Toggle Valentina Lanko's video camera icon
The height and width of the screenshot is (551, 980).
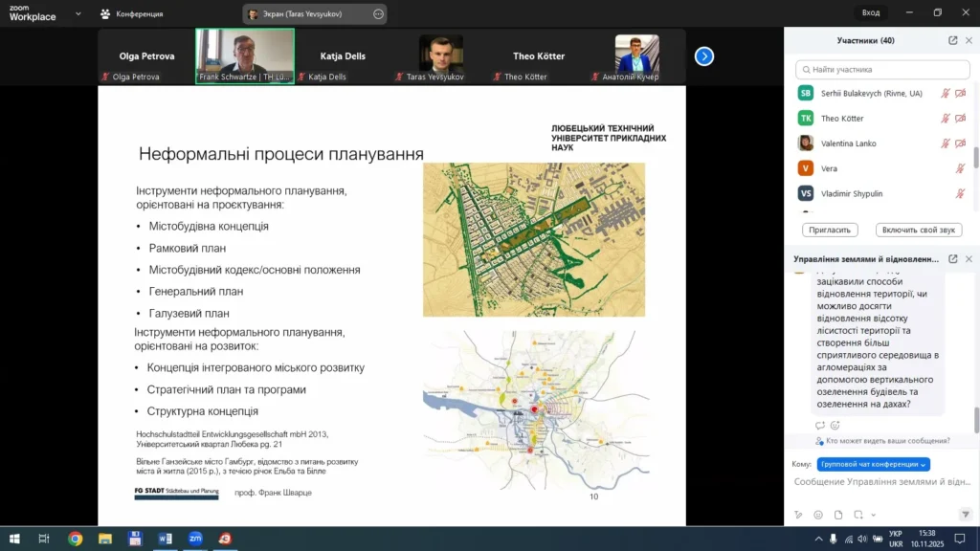pyautogui.click(x=960, y=143)
